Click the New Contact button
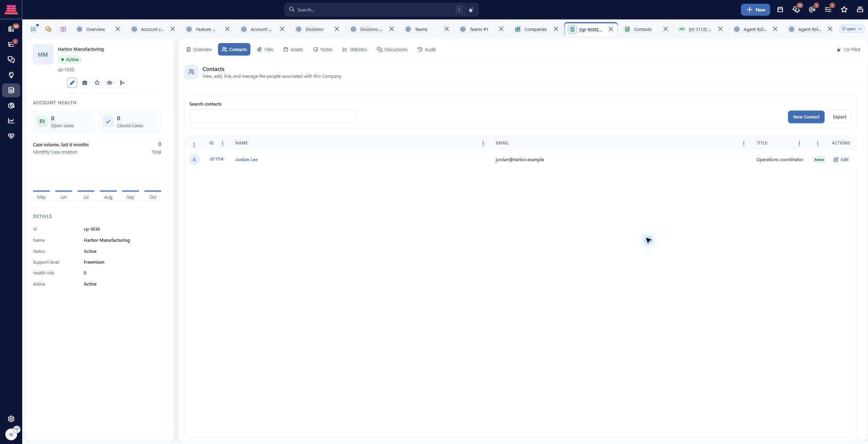 [806, 117]
